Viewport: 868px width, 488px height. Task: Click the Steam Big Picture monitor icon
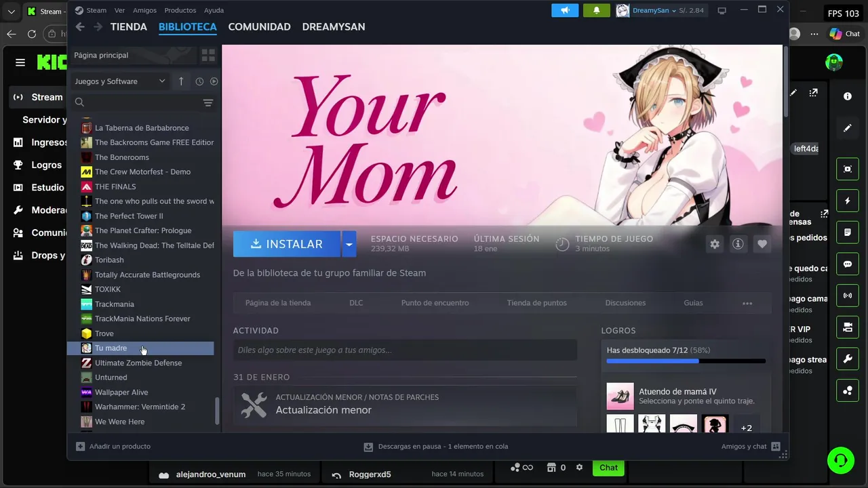(722, 10)
